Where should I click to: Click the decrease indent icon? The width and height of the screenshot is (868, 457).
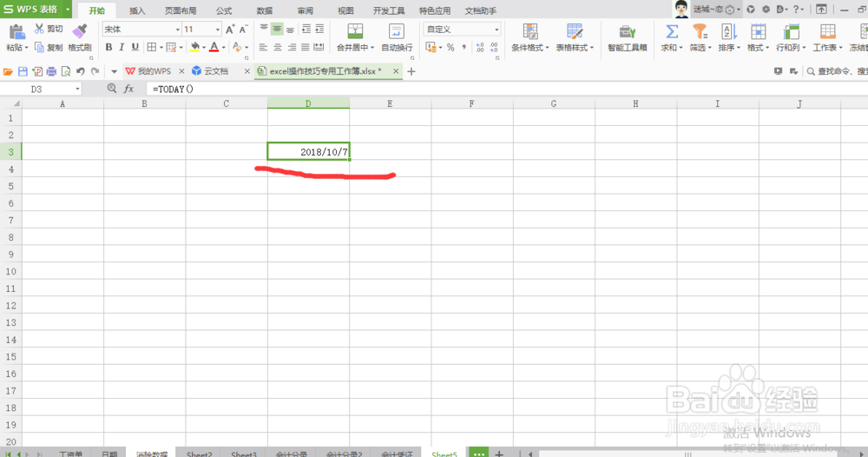[x=306, y=29]
